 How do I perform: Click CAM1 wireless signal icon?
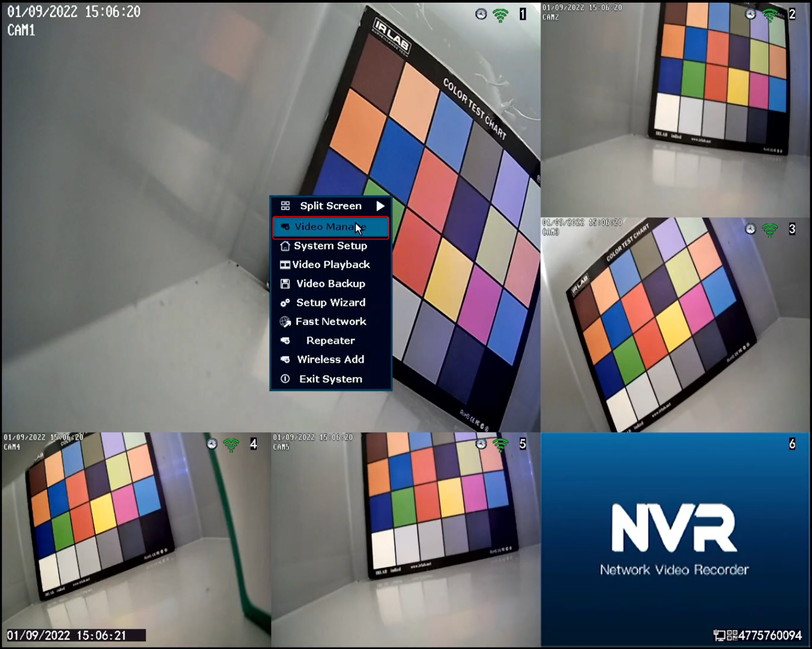coord(501,15)
